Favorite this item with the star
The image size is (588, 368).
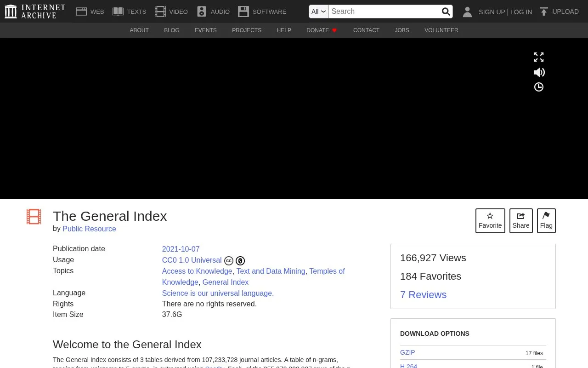[490, 221]
